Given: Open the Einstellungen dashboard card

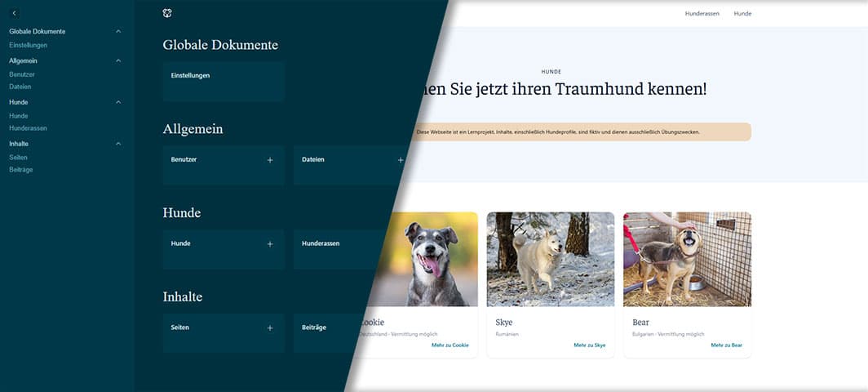Looking at the screenshot, I should pos(223,81).
